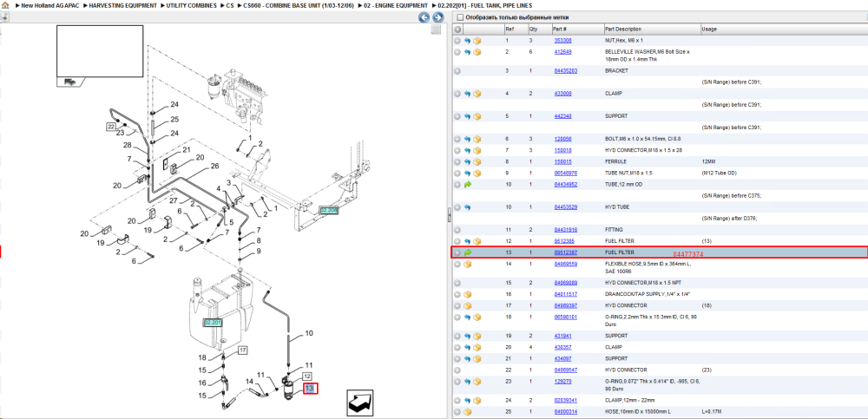
Task: Sort by the Usage column header
Action: tap(710, 29)
